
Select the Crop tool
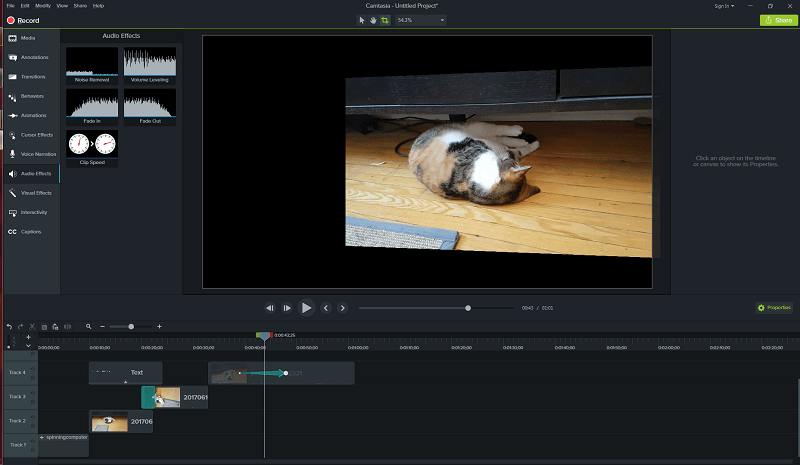[385, 20]
